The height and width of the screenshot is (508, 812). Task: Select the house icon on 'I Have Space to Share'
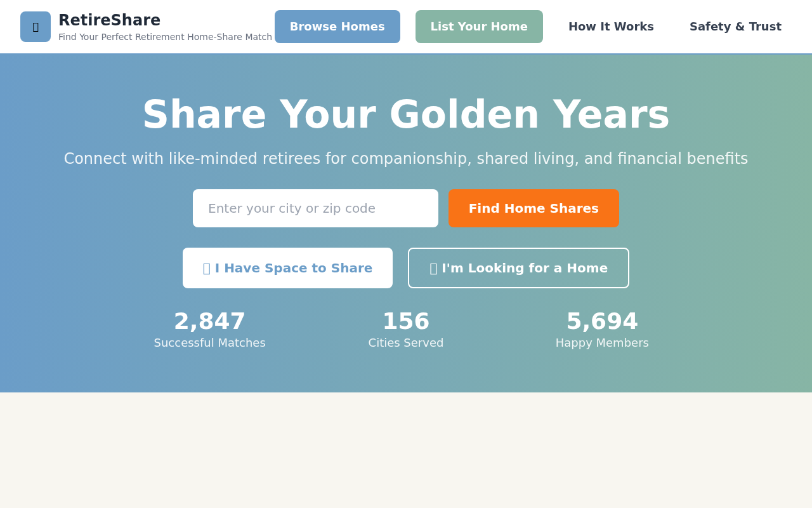205,268
